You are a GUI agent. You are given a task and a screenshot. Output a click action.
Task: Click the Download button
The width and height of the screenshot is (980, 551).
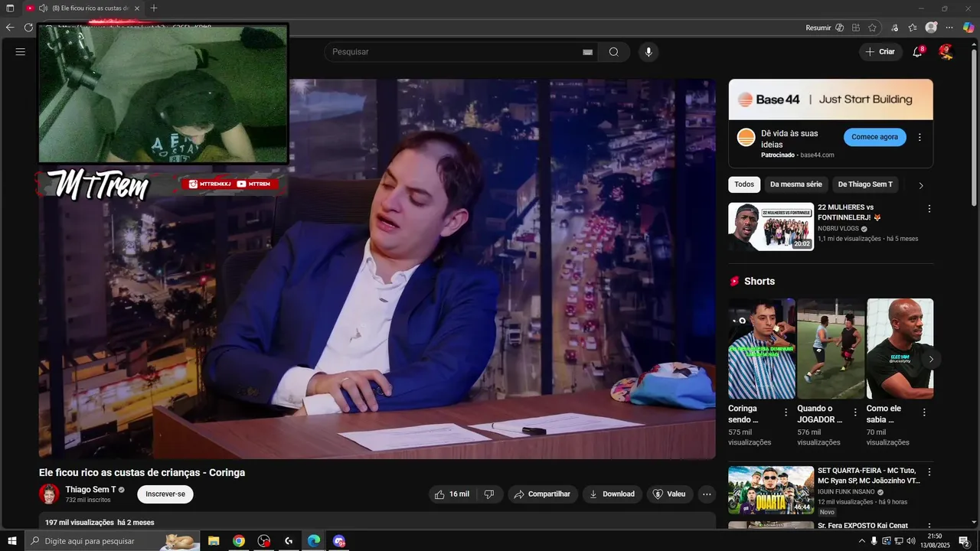click(612, 494)
